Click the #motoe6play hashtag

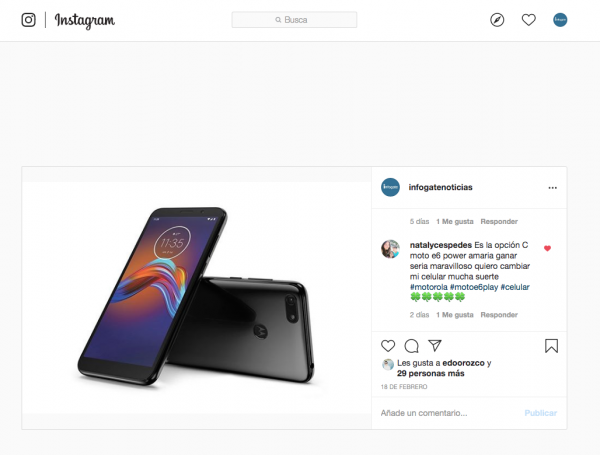[x=474, y=287]
